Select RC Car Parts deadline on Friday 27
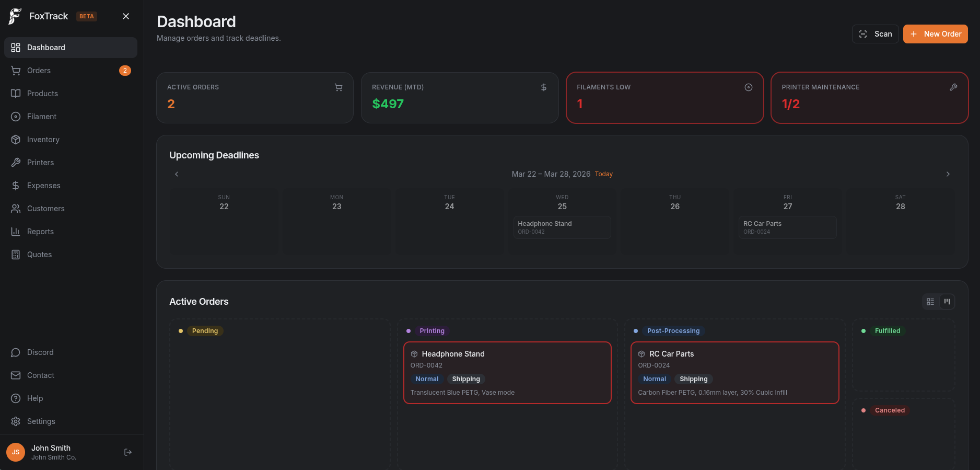The width and height of the screenshot is (980, 470). click(787, 227)
